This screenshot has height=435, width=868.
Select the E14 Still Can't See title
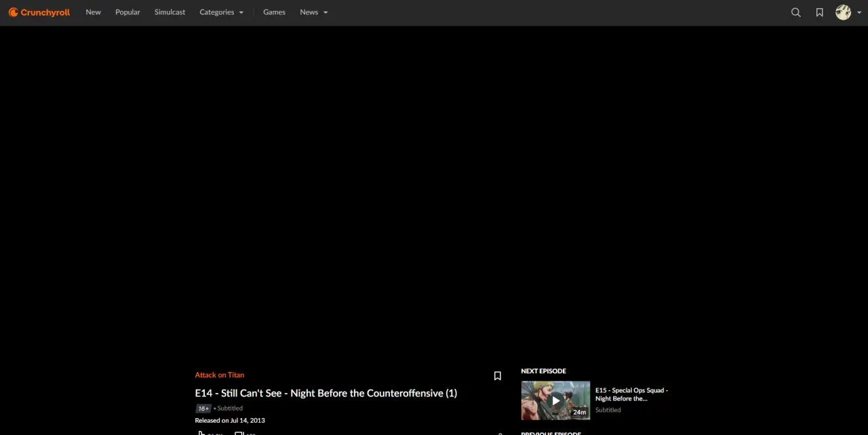pyautogui.click(x=325, y=393)
